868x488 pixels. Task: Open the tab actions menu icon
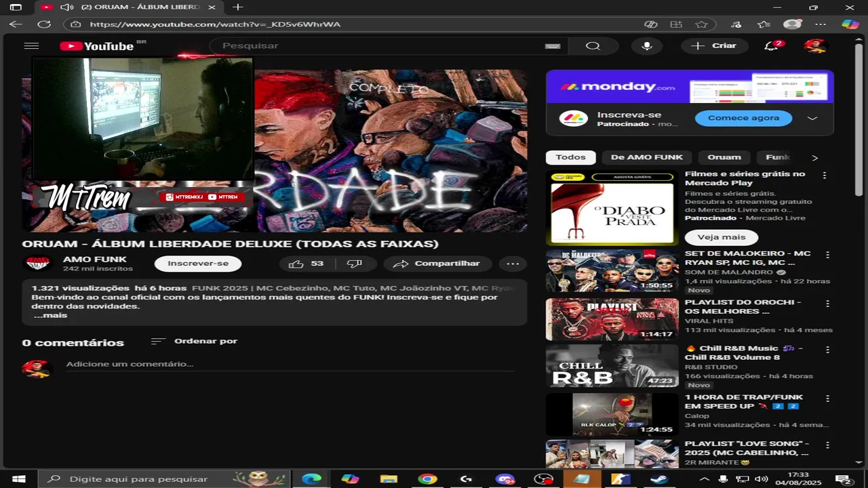16,7
